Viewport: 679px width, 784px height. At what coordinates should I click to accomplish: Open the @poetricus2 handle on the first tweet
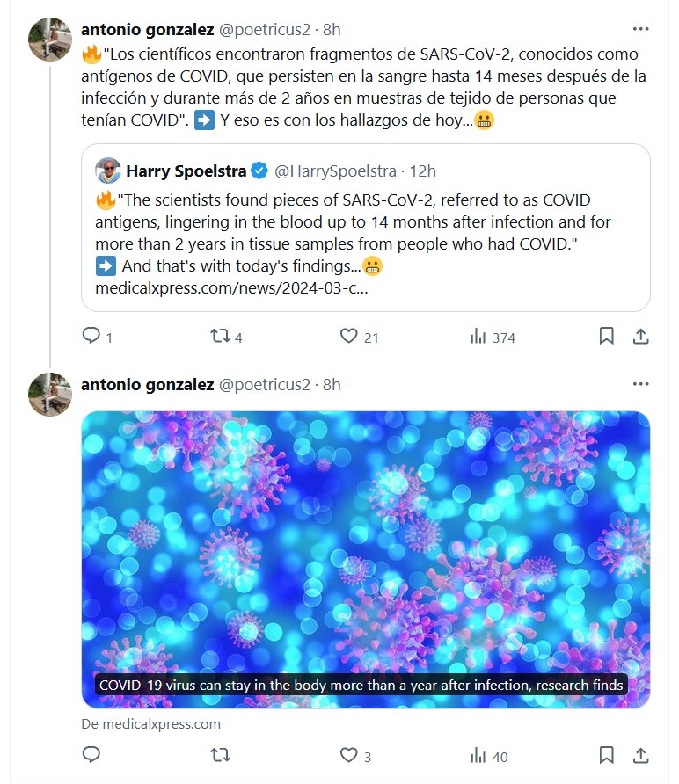[x=264, y=29]
